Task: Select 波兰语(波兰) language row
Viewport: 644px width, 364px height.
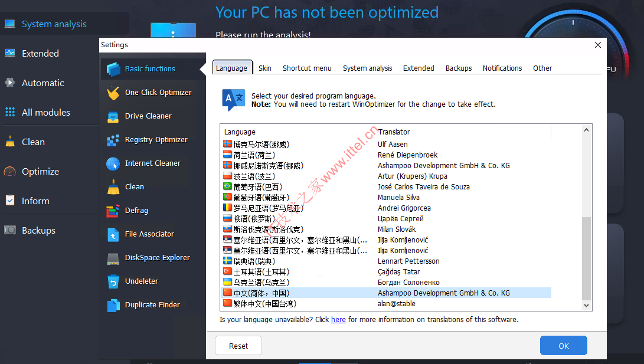Action: [x=386, y=176]
